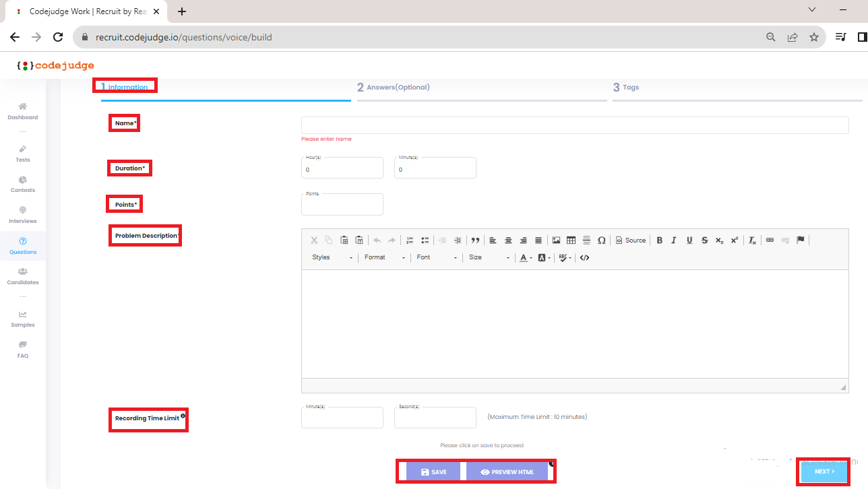
Task: Focus the Name input field
Action: 575,125
